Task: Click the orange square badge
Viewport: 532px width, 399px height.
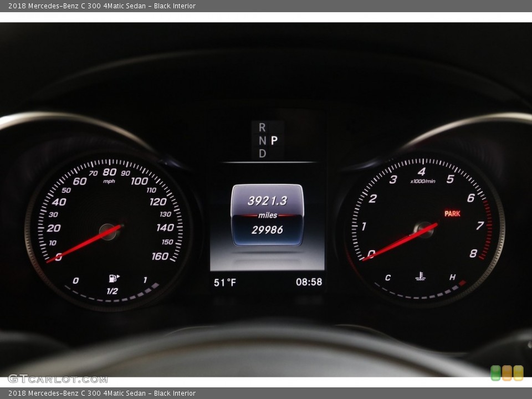Action: [x=507, y=373]
